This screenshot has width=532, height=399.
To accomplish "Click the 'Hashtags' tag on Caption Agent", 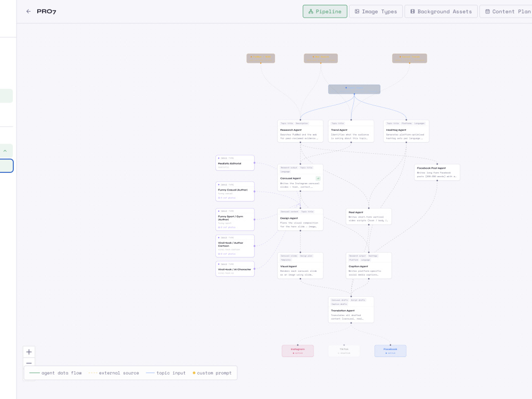I will tap(373, 256).
